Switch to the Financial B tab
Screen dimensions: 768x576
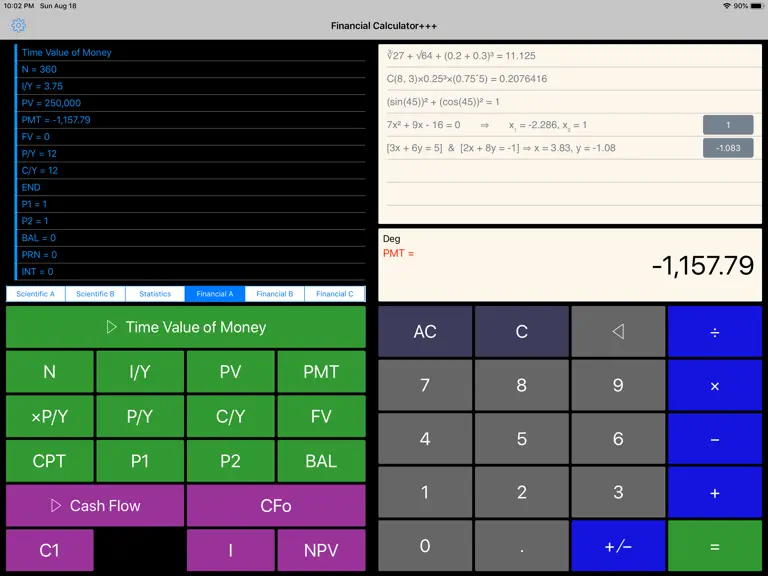click(274, 294)
